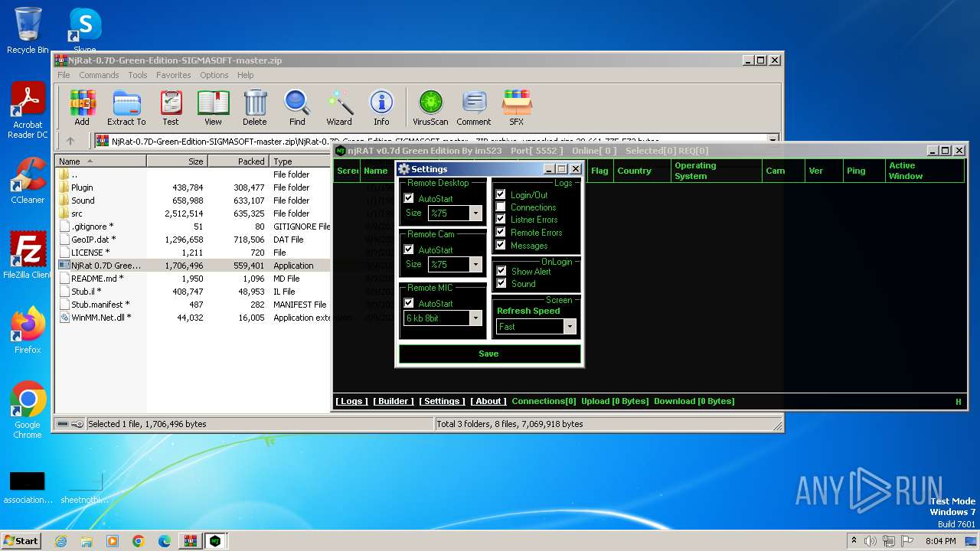Select Stub.il file row

tap(193, 292)
